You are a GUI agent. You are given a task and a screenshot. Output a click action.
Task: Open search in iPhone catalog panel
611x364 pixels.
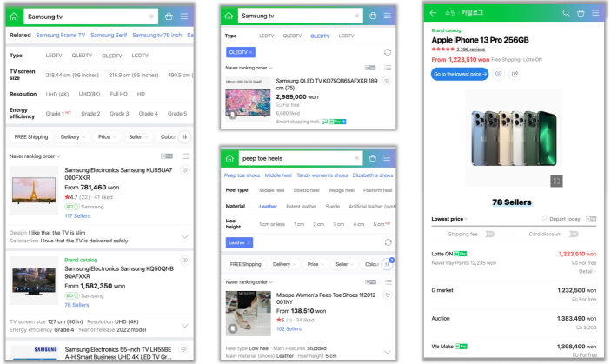pos(566,13)
